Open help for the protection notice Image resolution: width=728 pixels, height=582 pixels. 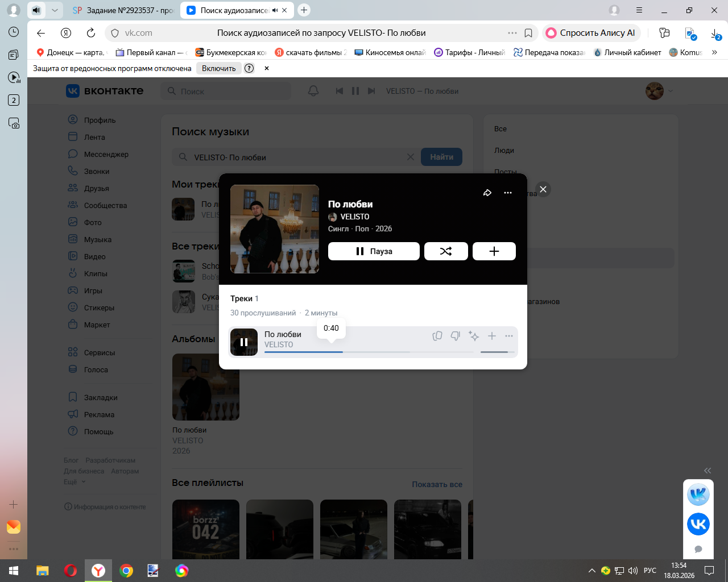249,68
